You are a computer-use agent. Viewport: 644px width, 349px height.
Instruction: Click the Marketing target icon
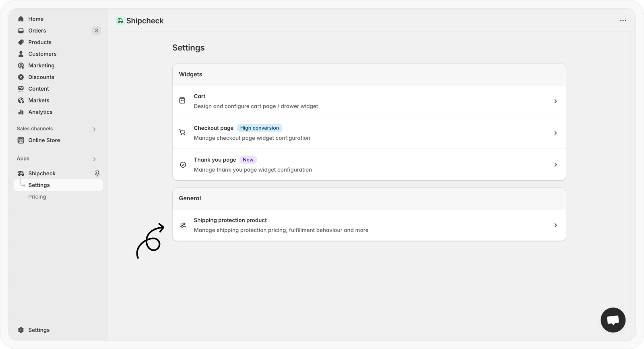(x=21, y=66)
